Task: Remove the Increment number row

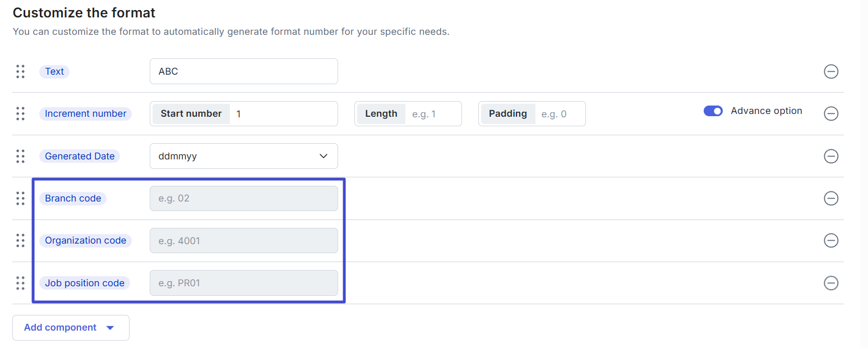Action: [831, 113]
